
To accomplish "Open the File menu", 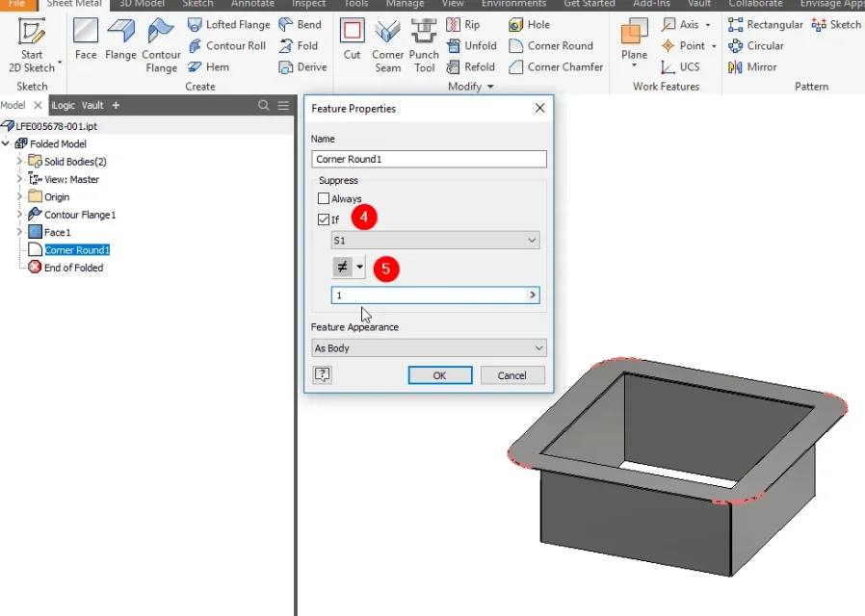I will tap(16, 4).
